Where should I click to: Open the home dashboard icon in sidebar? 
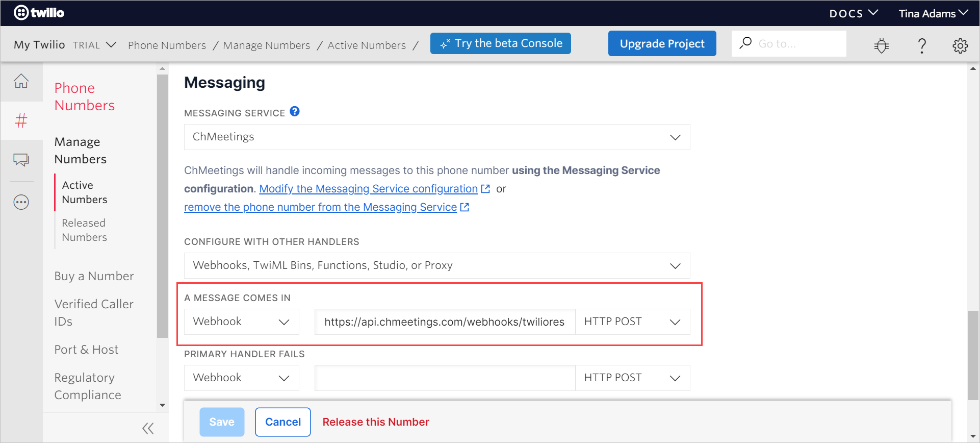pyautogui.click(x=21, y=81)
